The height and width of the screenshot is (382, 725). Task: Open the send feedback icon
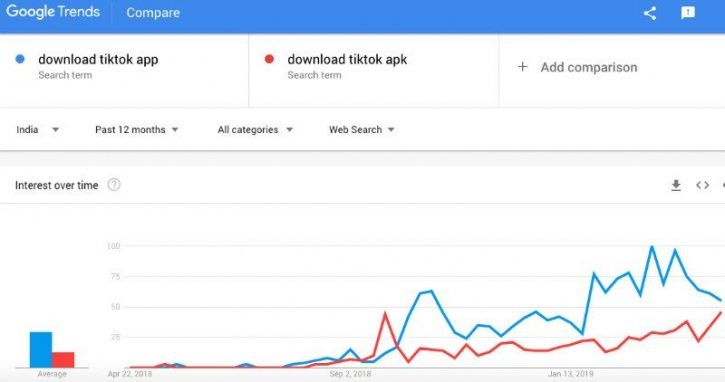tap(688, 13)
